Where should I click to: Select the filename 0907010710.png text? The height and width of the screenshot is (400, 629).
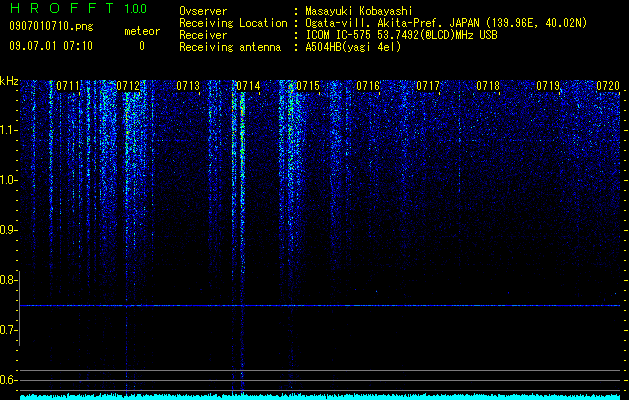[51, 27]
